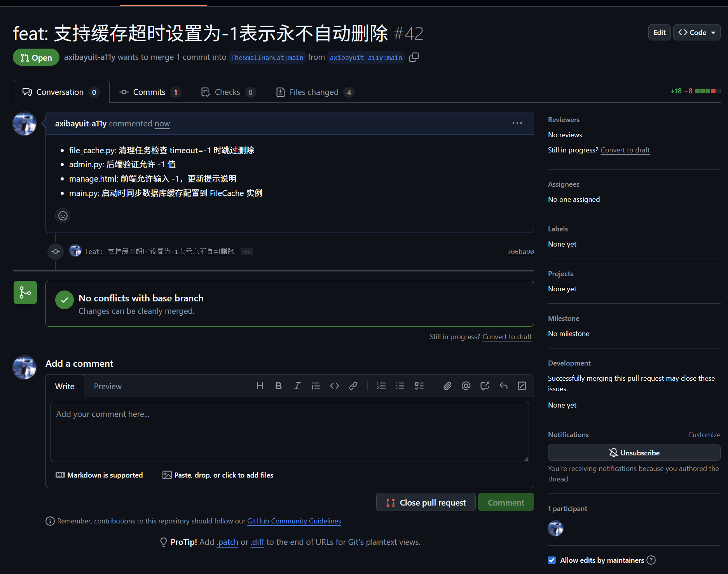Viewport: 728px width, 574px height.
Task: Reference an issue or pull request icon
Action: [485, 386]
